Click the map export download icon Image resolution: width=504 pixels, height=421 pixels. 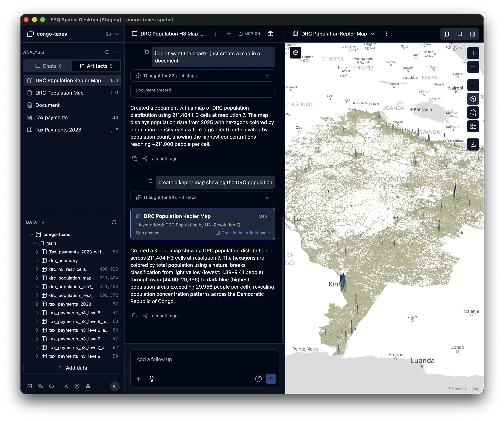click(x=473, y=144)
